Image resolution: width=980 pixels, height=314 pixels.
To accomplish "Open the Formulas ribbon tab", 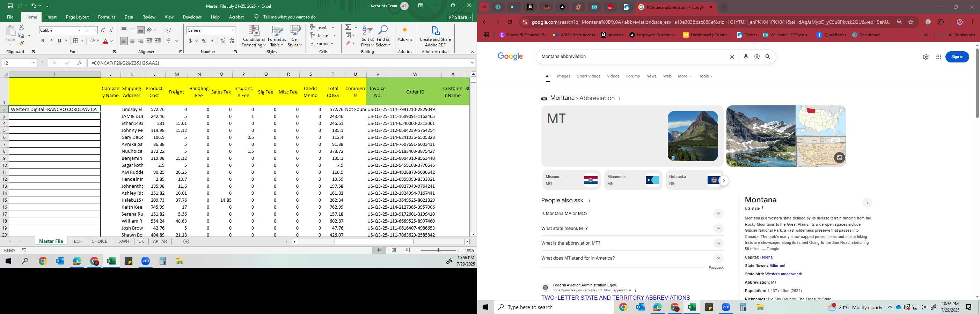I will pos(107,17).
